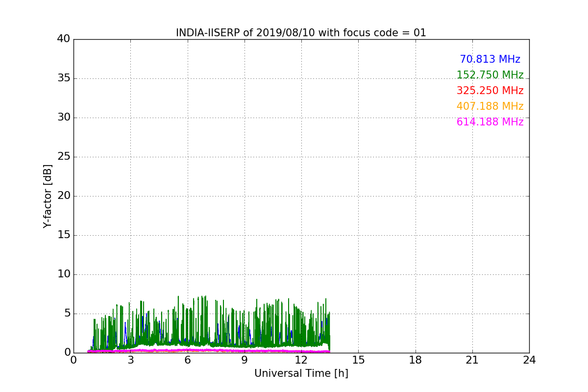
Task: Click the y-axis tick value 15
Action: [x=63, y=235]
